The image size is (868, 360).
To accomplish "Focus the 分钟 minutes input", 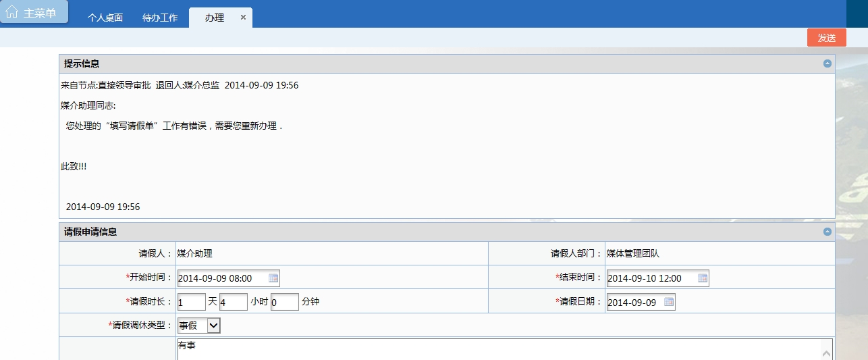I will pos(284,302).
